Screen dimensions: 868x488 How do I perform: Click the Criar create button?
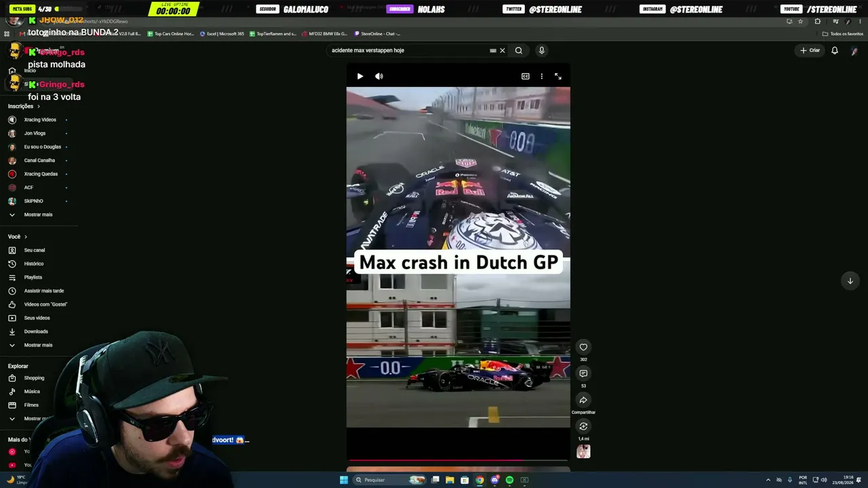[810, 50]
